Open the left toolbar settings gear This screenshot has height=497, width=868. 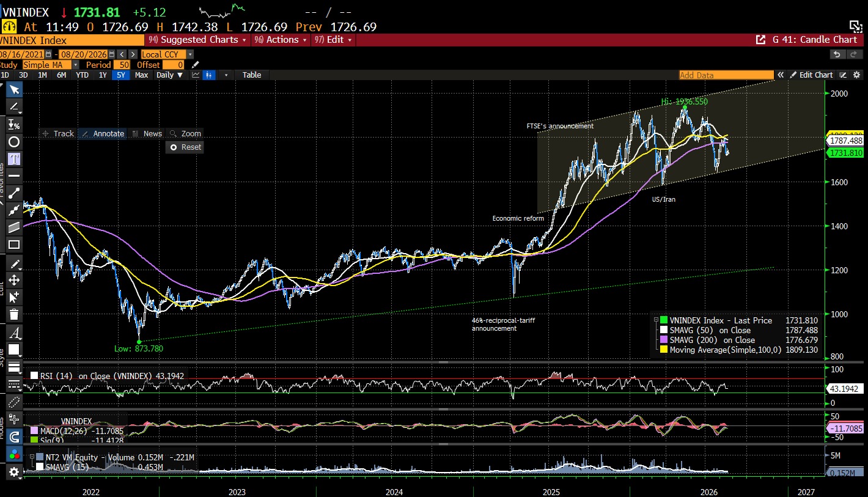pos(13,472)
